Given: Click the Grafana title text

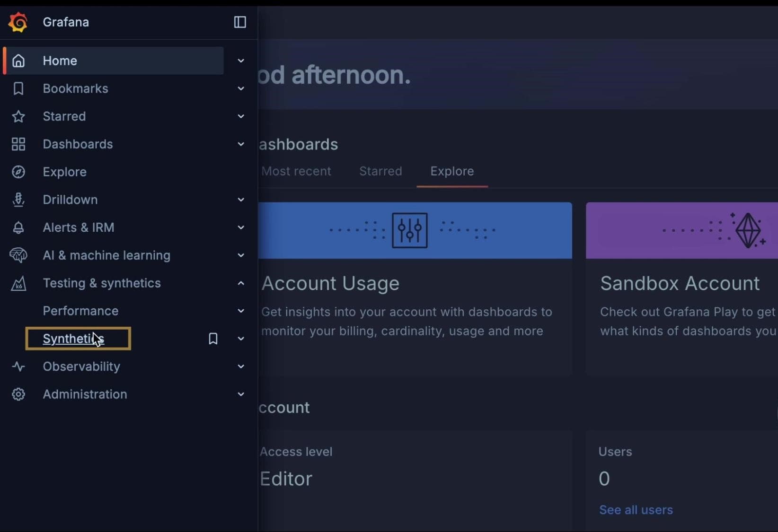Looking at the screenshot, I should [66, 22].
